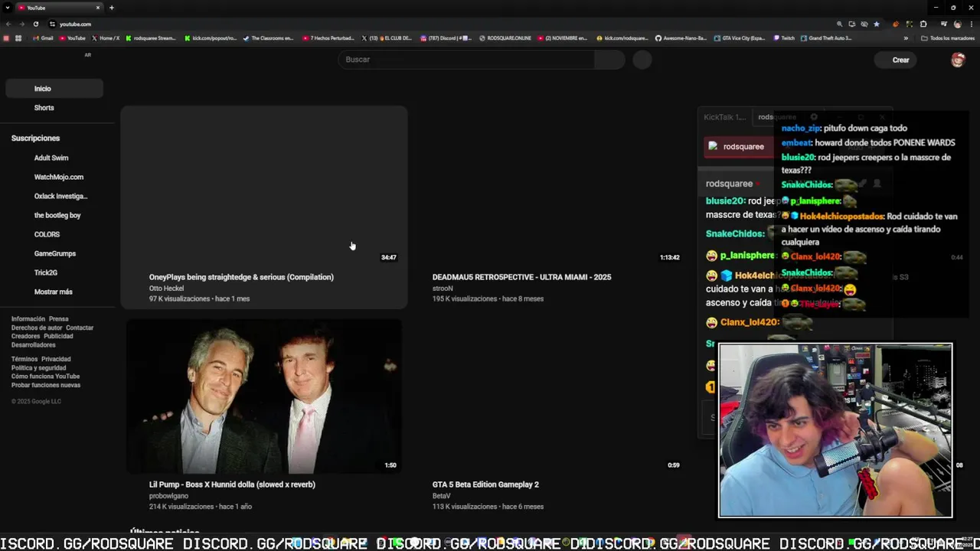The image size is (980, 551).
Task: Open the apps grid shortcut in bookmarks bar
Action: tap(18, 38)
